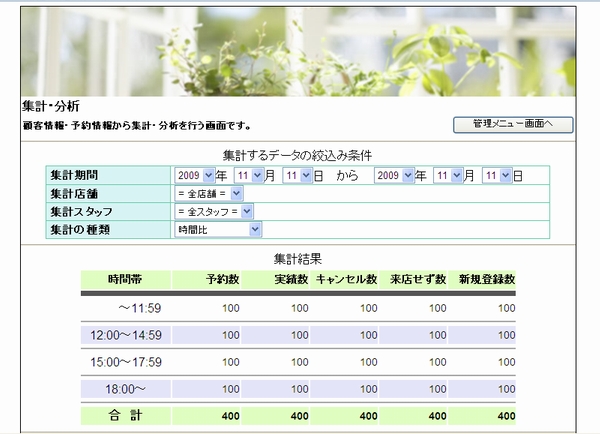Screen dimensions: 600x434
Task: Click the キャンセル数 column header
Action: (x=345, y=279)
